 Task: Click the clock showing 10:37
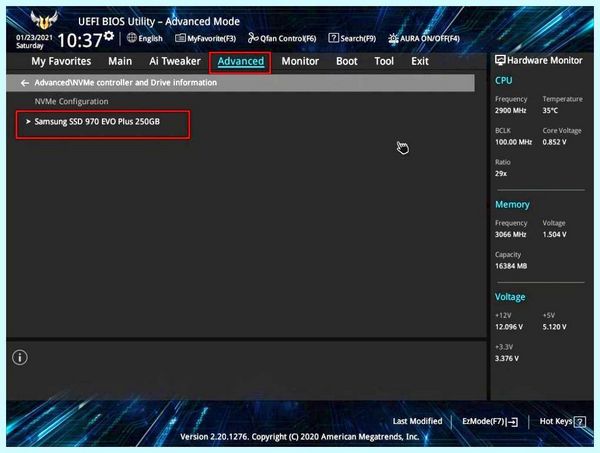(80, 40)
